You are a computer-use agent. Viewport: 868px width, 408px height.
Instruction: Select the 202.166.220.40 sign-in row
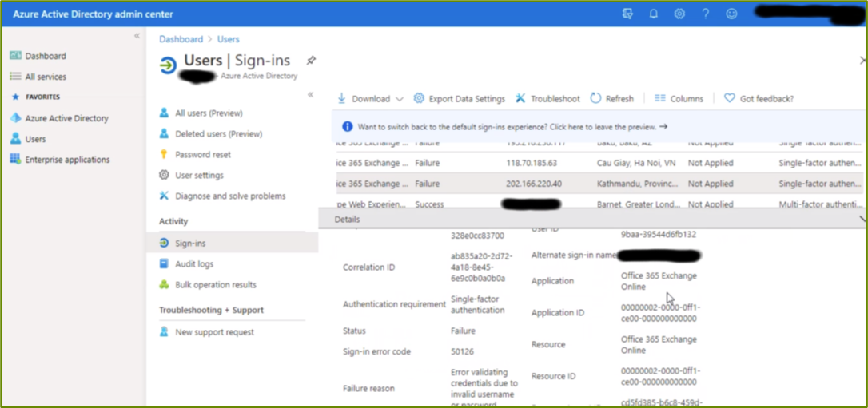pyautogui.click(x=599, y=184)
